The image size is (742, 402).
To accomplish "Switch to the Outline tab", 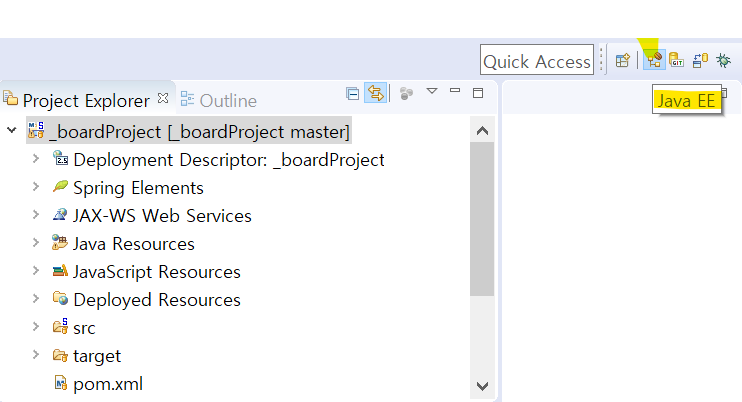I will (x=219, y=100).
